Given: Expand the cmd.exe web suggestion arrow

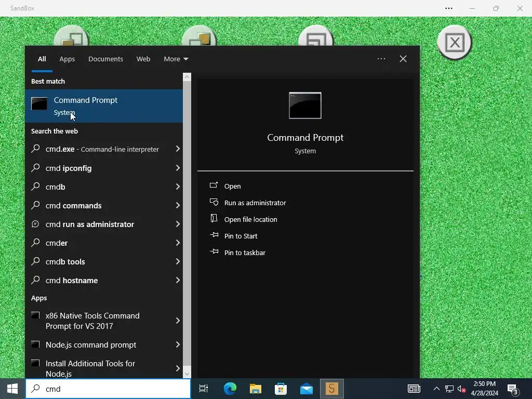Looking at the screenshot, I should click(178, 149).
